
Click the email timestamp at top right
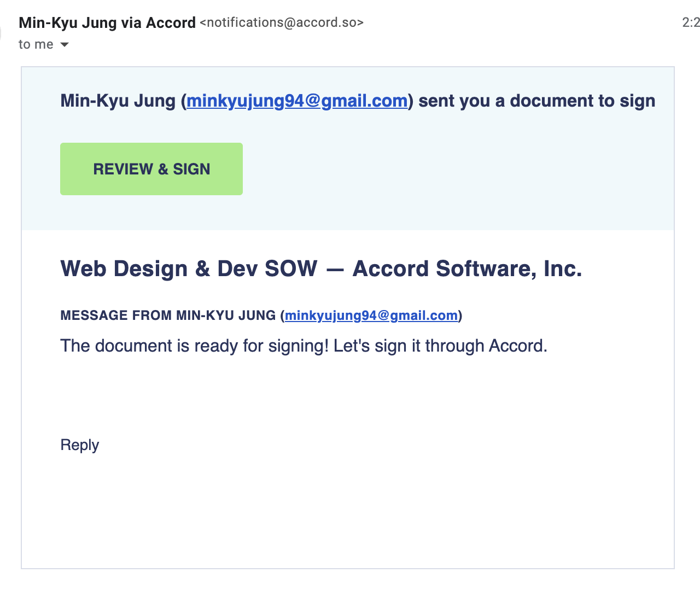pos(691,22)
